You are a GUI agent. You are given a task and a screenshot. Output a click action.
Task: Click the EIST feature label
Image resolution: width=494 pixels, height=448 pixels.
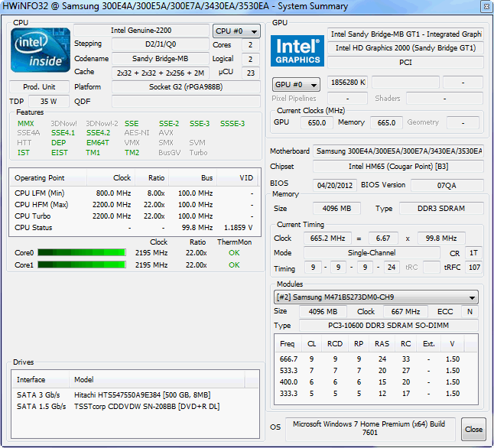click(60, 152)
